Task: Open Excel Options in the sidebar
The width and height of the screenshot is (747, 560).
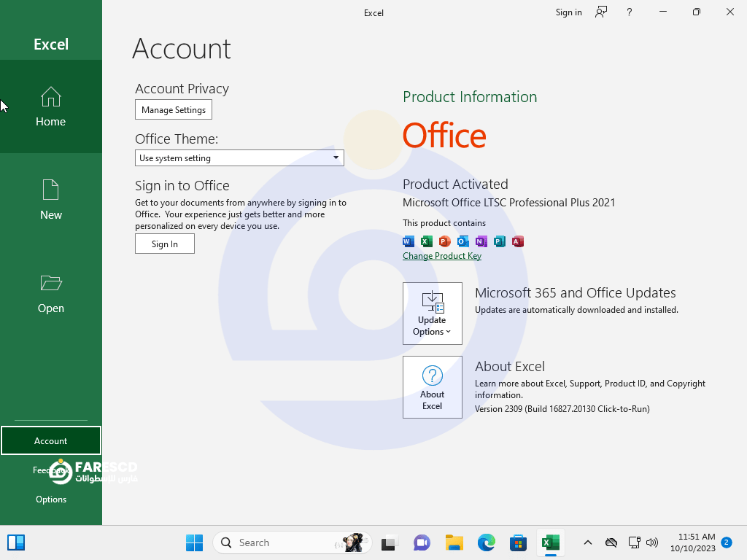Action: 50,499
